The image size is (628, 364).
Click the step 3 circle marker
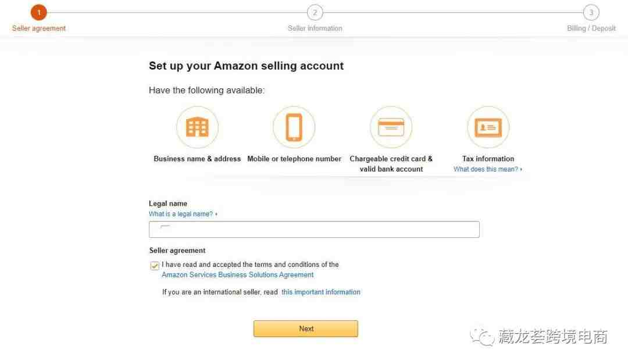tap(591, 12)
